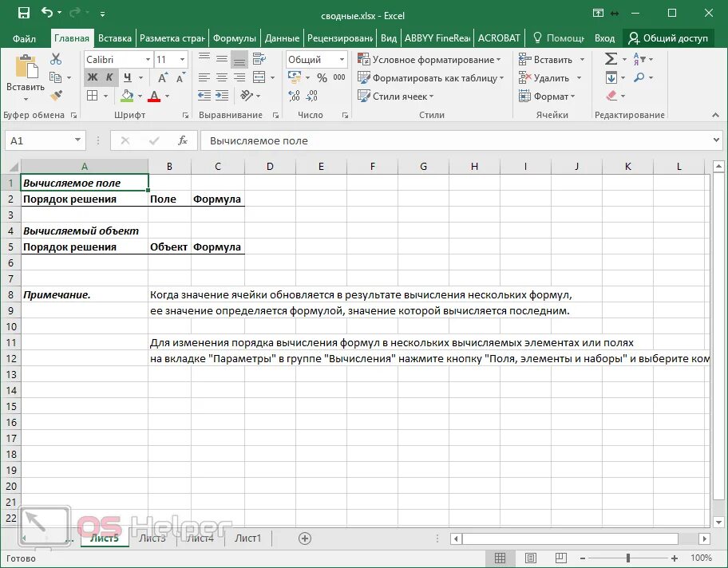728x568 pixels.
Task: Open Find and Select magnifier
Action: (x=639, y=77)
